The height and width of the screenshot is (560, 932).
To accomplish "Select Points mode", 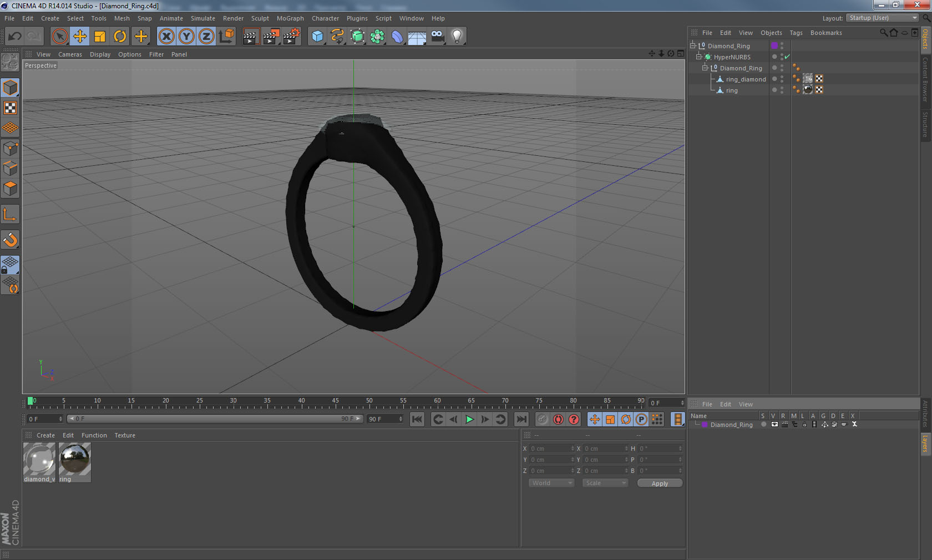I will pos(10,149).
